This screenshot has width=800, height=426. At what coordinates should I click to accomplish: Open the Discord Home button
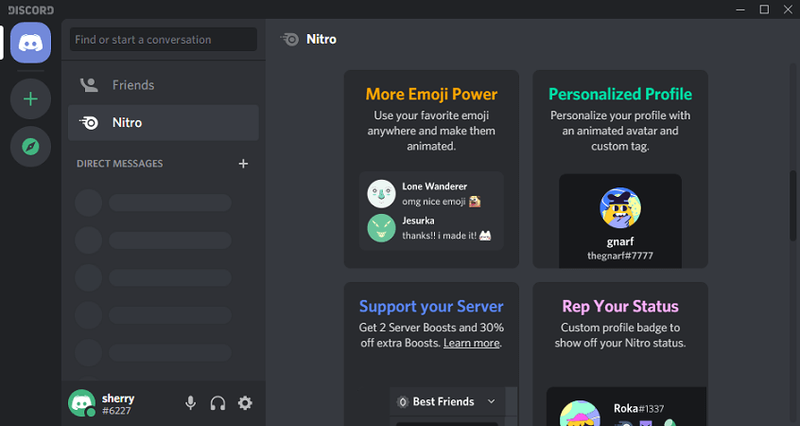point(31,43)
